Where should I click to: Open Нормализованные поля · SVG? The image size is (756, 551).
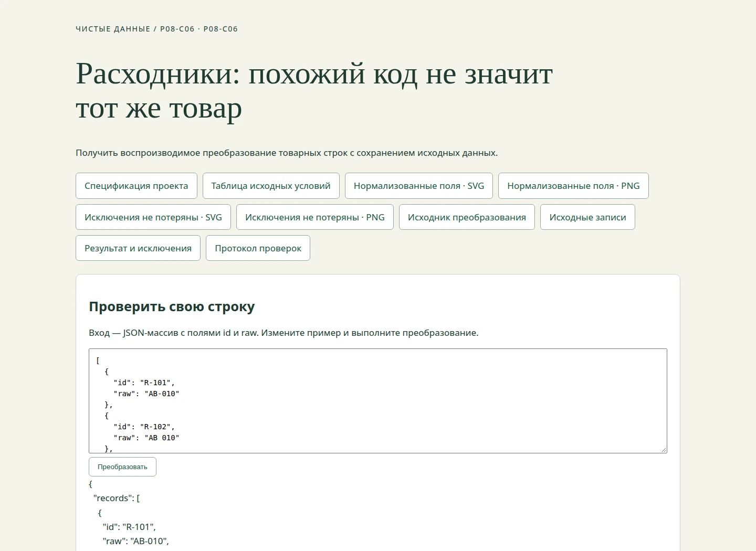419,186
